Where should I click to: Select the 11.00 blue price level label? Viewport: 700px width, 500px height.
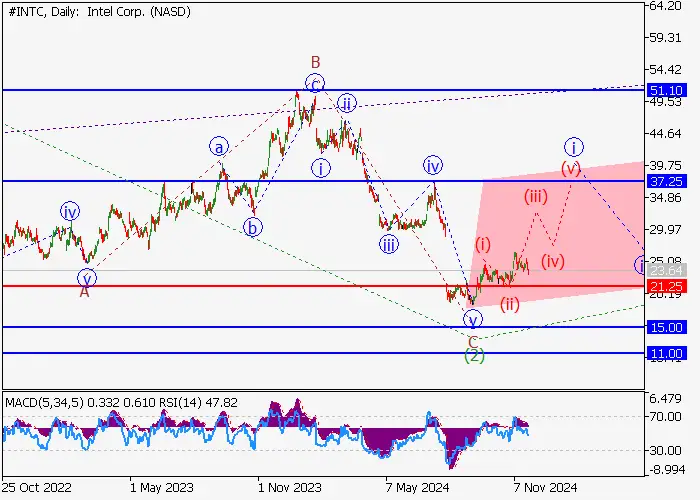coord(667,354)
